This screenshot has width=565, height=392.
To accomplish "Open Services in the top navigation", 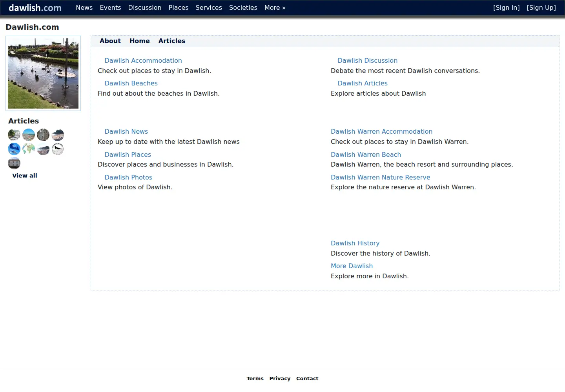I will pyautogui.click(x=209, y=7).
